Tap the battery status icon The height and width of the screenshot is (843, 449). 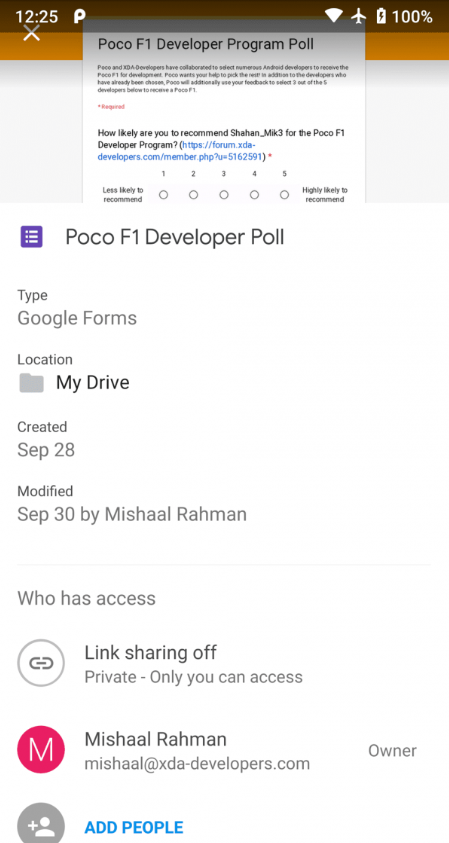click(381, 17)
